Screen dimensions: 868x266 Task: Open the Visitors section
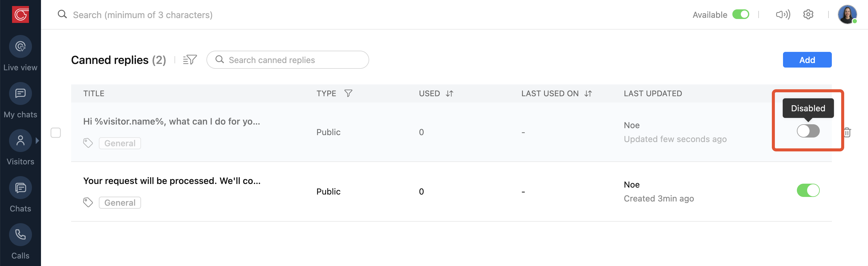point(20,141)
